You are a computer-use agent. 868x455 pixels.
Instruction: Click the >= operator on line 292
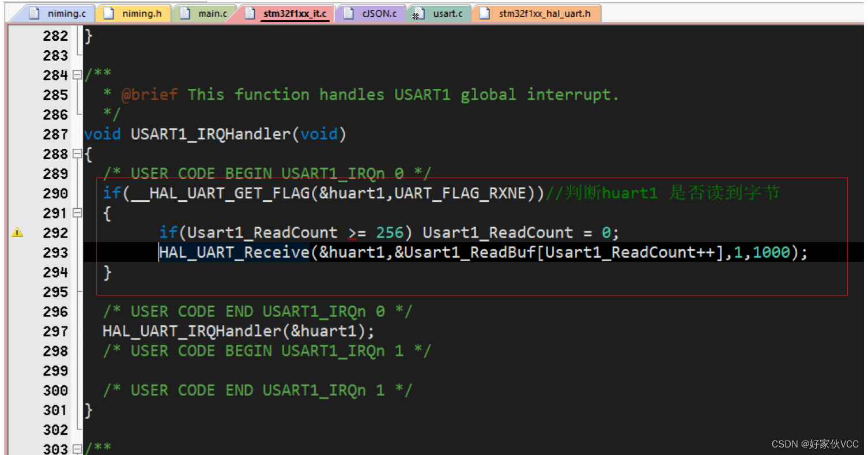(357, 233)
